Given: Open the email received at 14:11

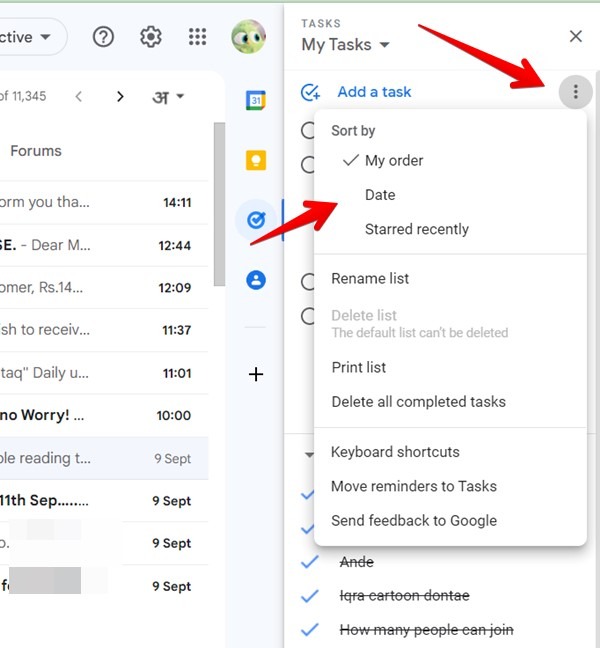Looking at the screenshot, I should (104, 202).
